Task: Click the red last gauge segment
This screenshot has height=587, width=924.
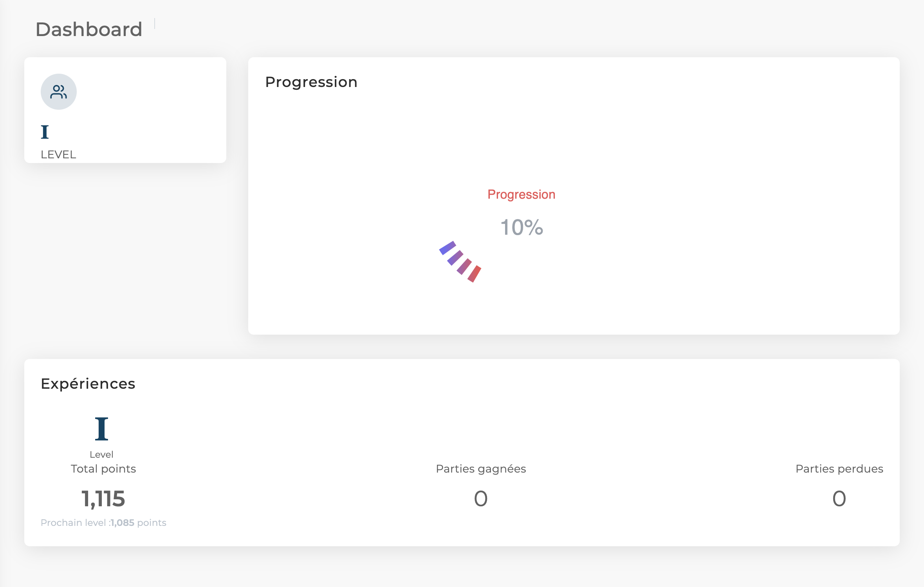Action: tap(475, 274)
